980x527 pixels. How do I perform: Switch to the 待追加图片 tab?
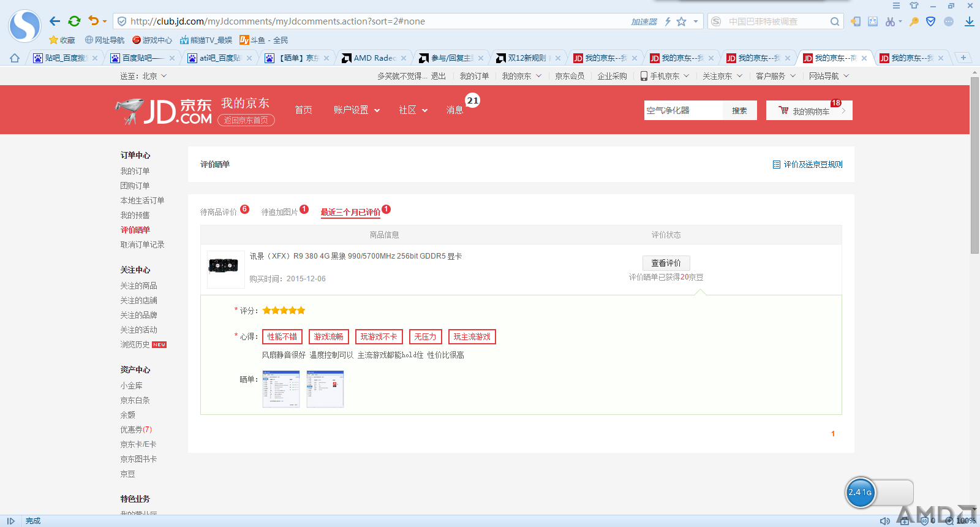[x=279, y=212]
